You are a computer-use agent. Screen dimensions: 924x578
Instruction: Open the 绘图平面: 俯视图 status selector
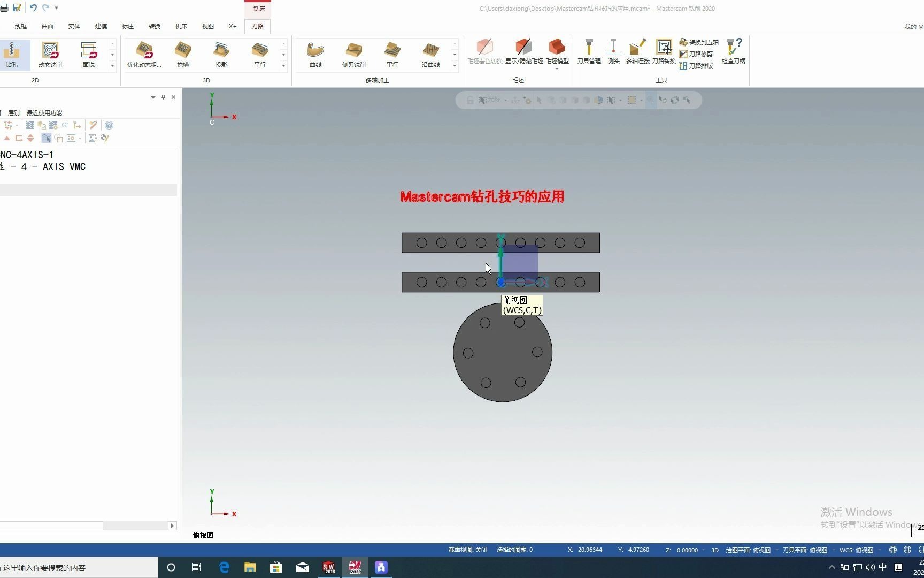pos(748,550)
